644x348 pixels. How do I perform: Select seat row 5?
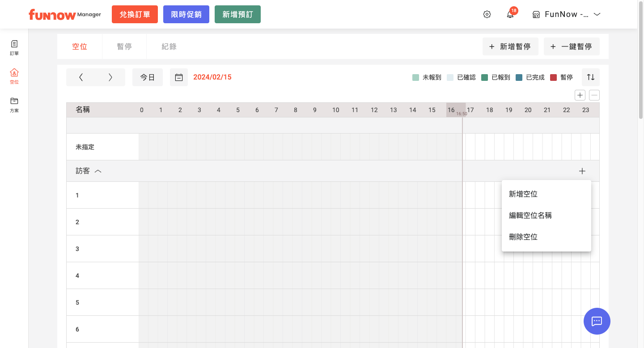pos(77,302)
